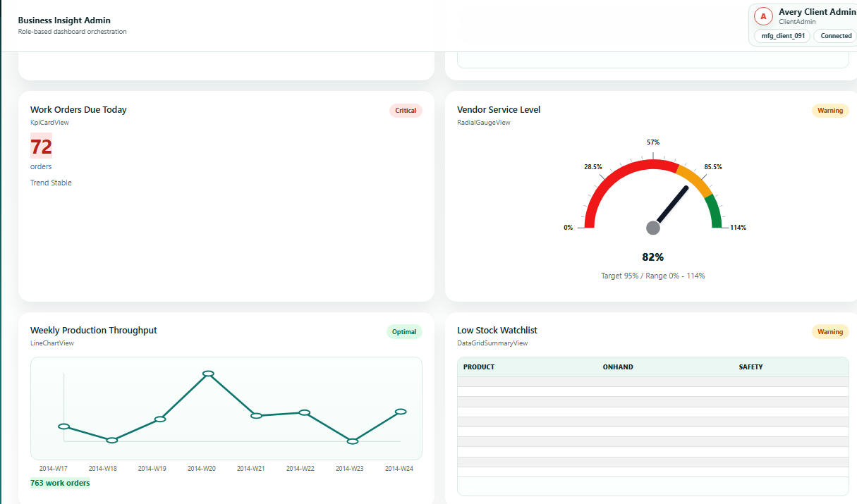Click the 72 orders KPI value
This screenshot has width=857, height=504.
[x=41, y=147]
